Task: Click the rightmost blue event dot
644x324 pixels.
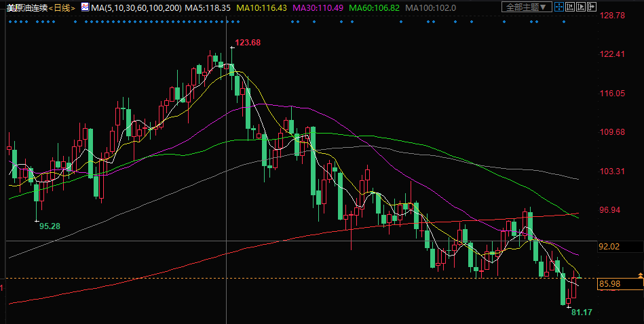Action: pyautogui.click(x=563, y=21)
